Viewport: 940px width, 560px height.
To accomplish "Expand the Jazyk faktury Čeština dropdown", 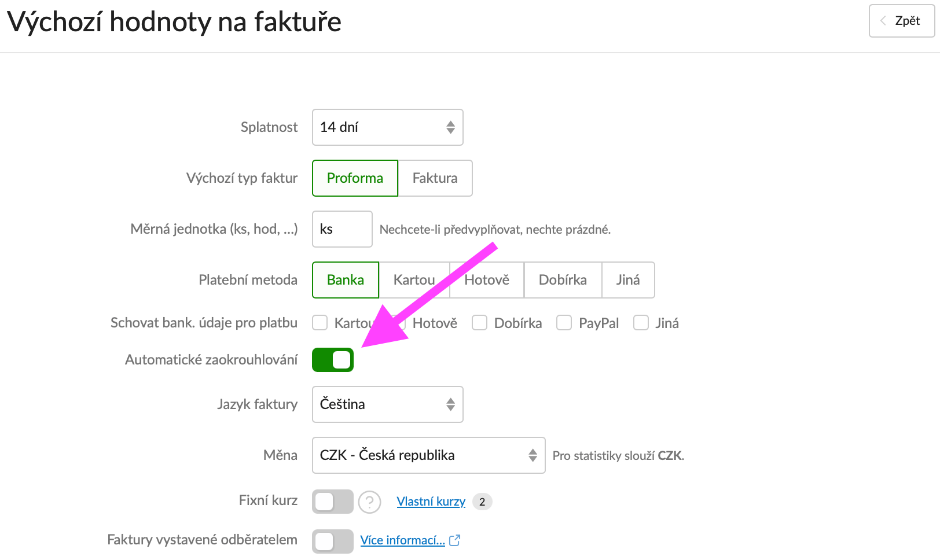I will tap(387, 404).
